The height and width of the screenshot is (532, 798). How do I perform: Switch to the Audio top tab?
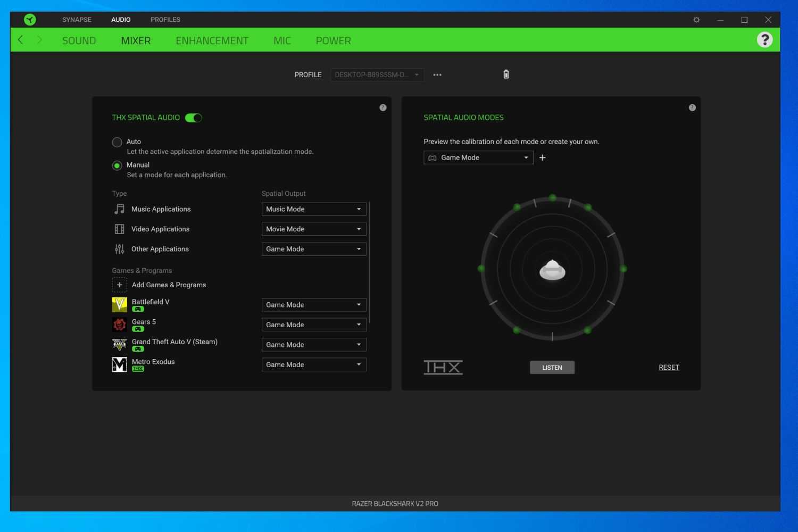coord(121,20)
